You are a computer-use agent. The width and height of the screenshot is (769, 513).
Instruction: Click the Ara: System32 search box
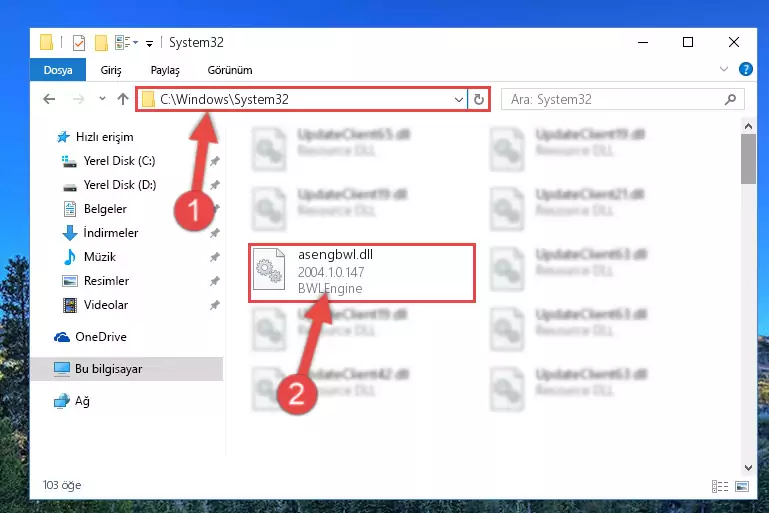click(622, 100)
